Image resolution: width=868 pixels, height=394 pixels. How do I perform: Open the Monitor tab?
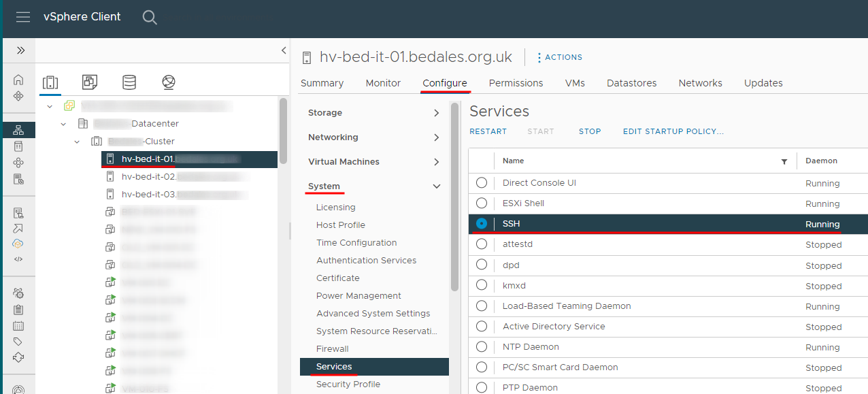tap(383, 83)
